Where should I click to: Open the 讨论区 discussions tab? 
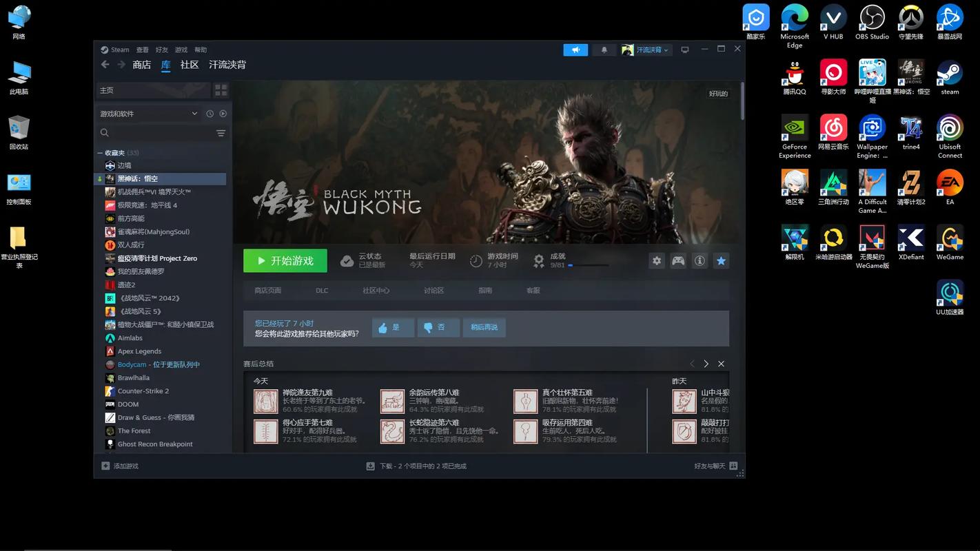[x=433, y=291]
